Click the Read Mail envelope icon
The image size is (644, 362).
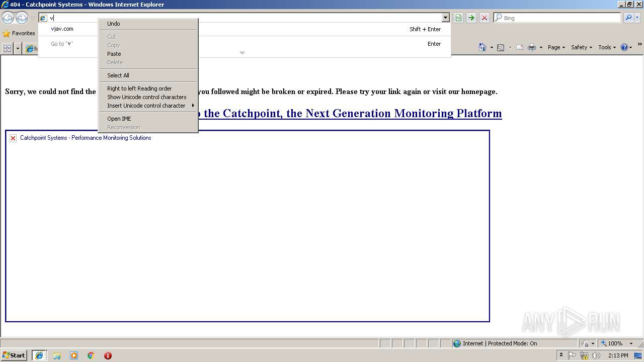click(520, 47)
